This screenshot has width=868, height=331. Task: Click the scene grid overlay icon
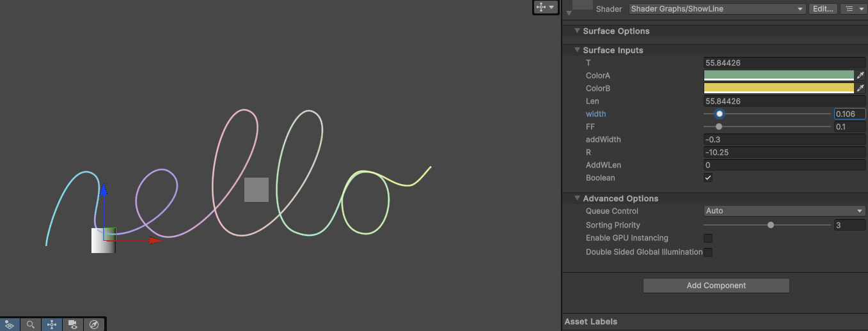pos(9,325)
